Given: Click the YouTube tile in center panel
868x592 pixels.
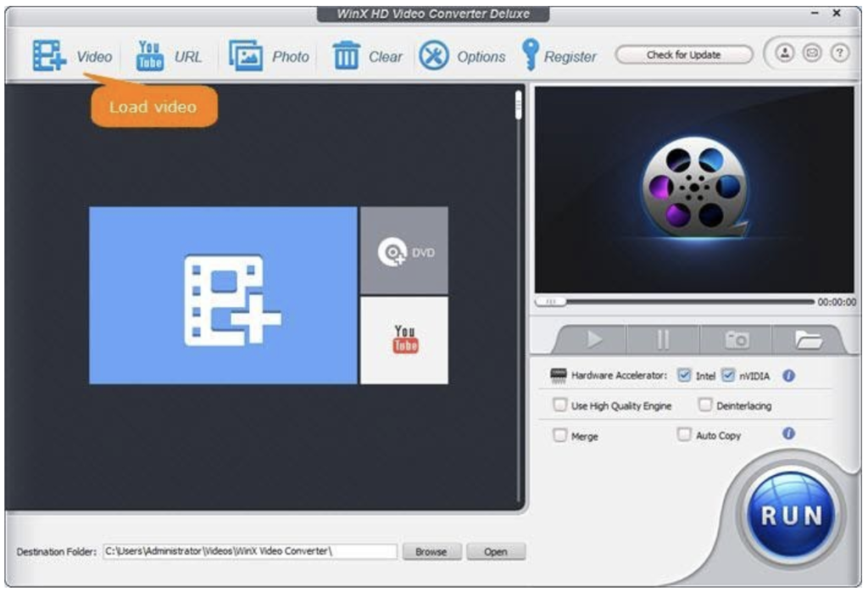Looking at the screenshot, I should tap(404, 340).
